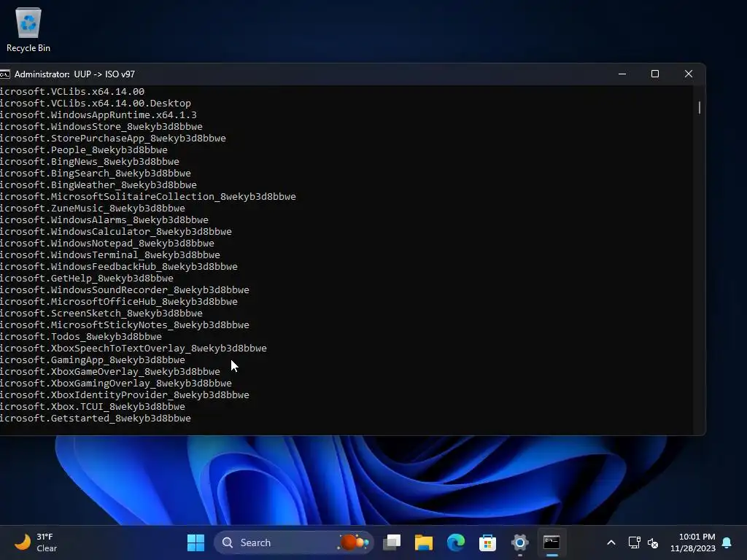This screenshot has width=747, height=560.
Task: Open the notification bell
Action: [x=727, y=542]
